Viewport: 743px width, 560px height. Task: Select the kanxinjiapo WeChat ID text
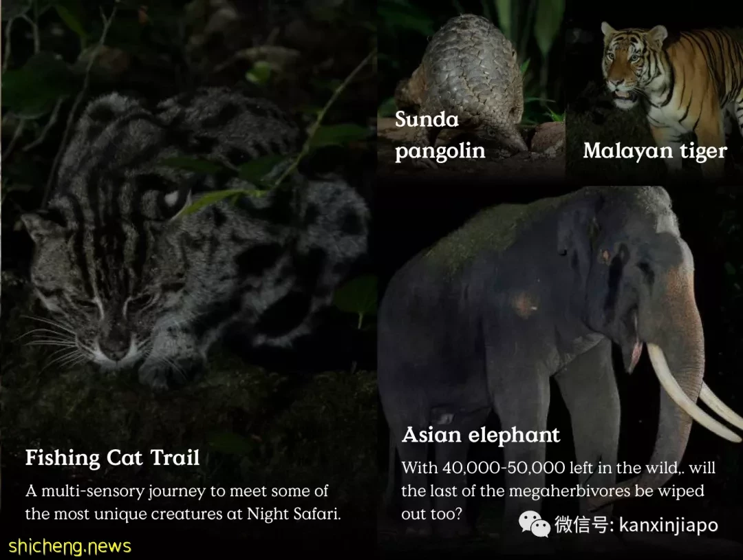[669, 525]
